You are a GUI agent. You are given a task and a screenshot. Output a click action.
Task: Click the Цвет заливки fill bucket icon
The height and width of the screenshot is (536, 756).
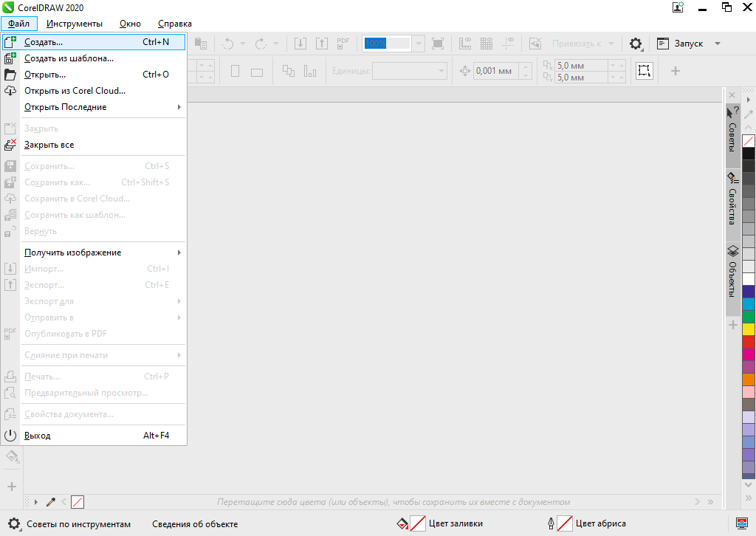click(x=402, y=523)
